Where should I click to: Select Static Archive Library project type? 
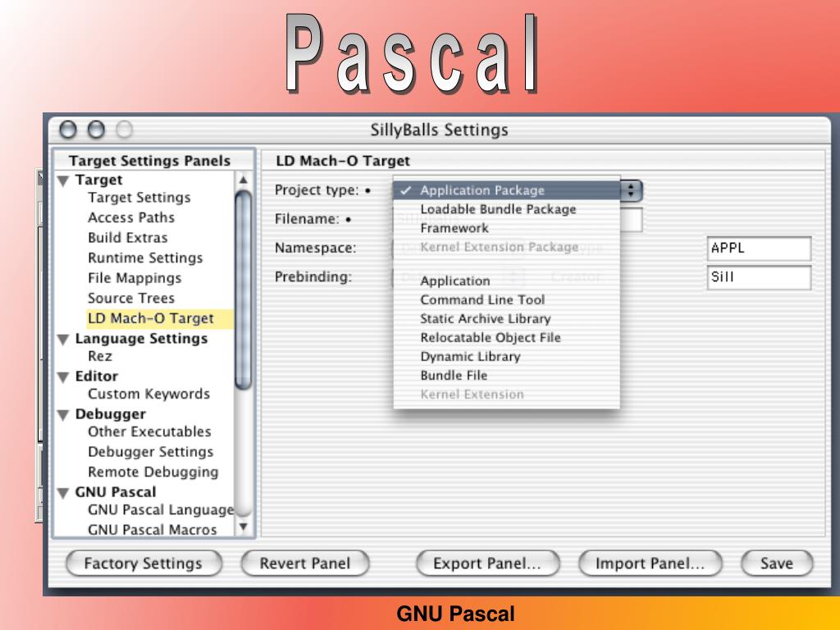pyautogui.click(x=506, y=319)
